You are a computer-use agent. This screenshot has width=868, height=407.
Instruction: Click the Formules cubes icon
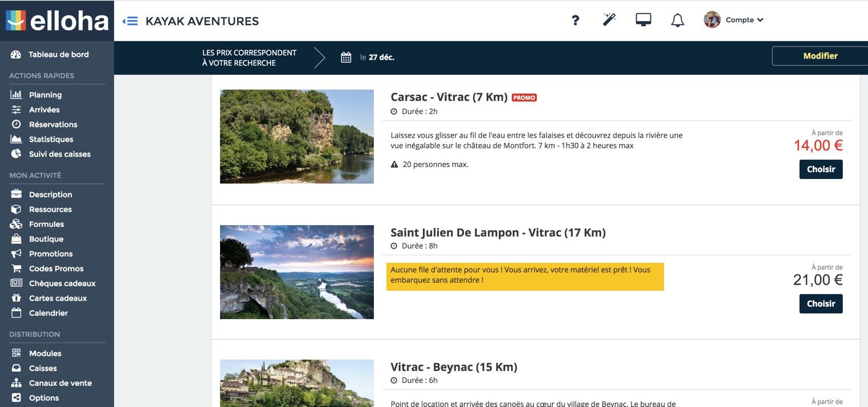tap(16, 224)
